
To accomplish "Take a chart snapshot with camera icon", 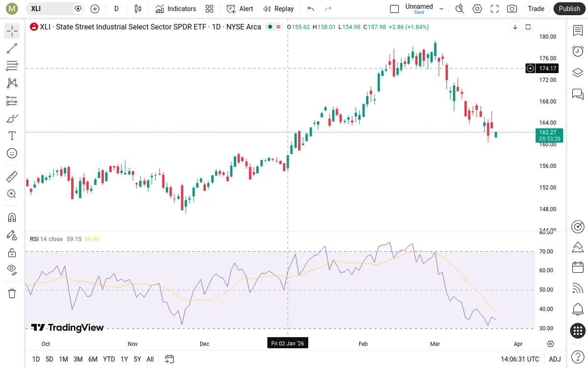I will (512, 8).
